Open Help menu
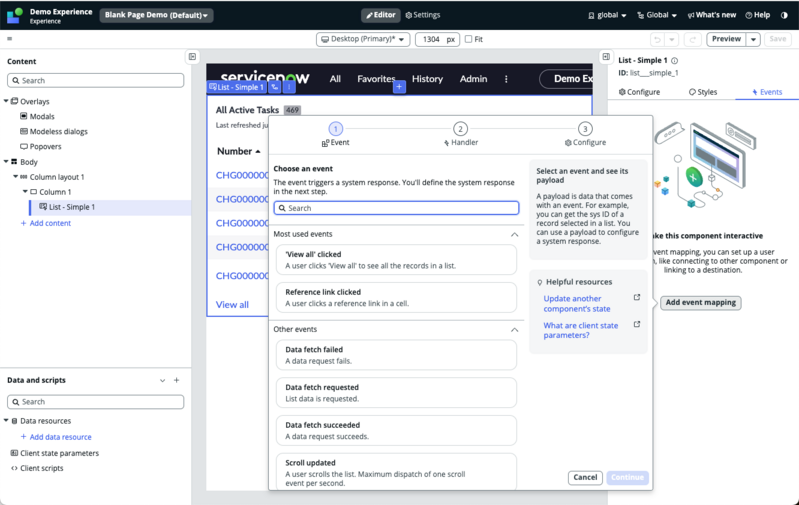 pyautogui.click(x=758, y=15)
